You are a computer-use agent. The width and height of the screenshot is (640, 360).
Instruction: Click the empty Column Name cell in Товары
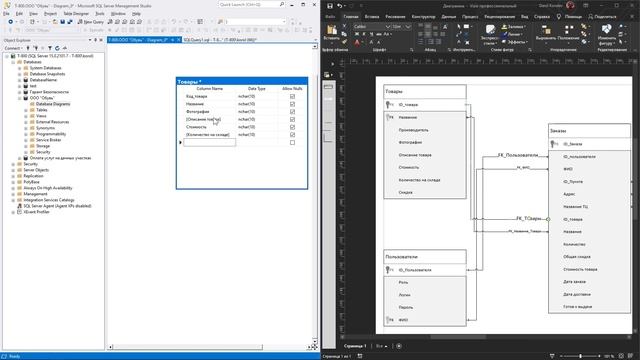[209, 142]
